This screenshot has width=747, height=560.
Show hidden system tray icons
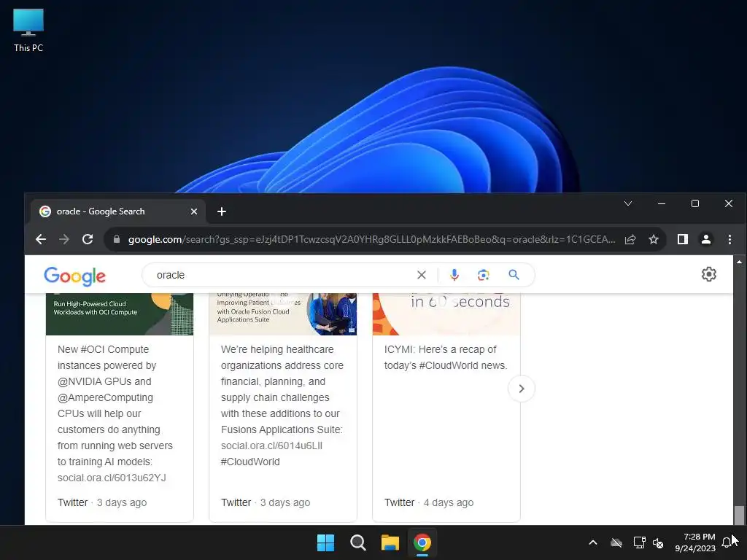pyautogui.click(x=593, y=542)
